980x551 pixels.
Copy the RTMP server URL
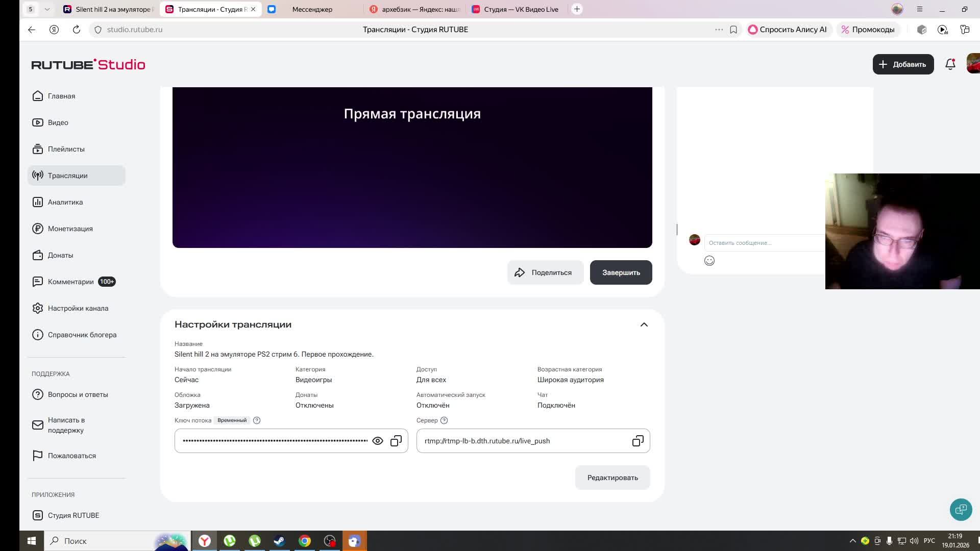click(638, 441)
